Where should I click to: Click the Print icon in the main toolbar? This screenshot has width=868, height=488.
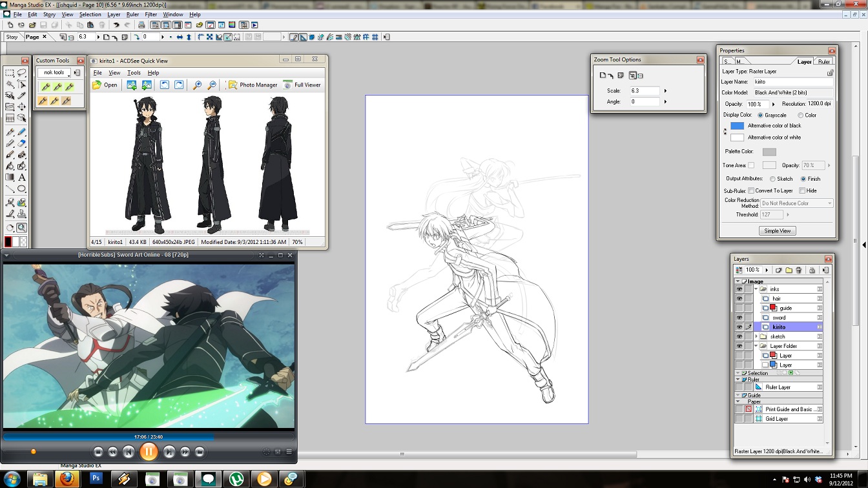pos(141,25)
